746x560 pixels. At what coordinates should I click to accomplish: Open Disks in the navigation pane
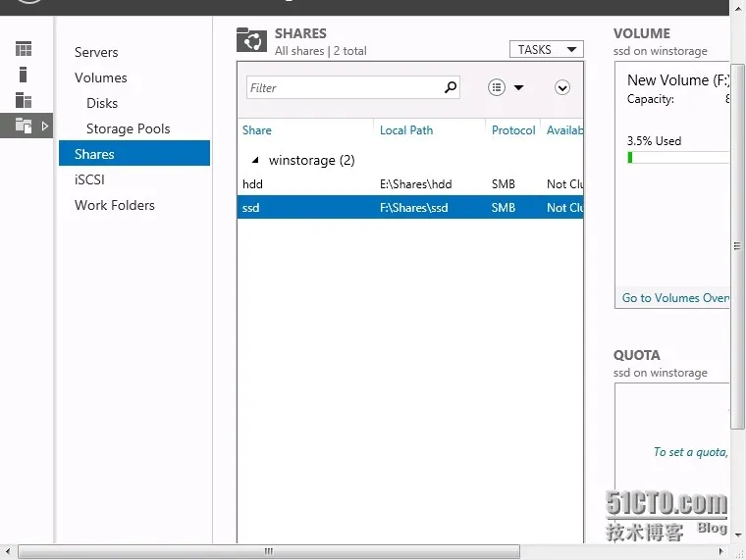[x=102, y=103]
